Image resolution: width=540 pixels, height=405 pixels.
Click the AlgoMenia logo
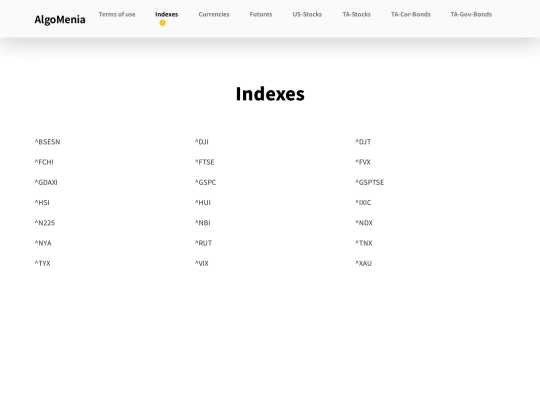coord(60,20)
